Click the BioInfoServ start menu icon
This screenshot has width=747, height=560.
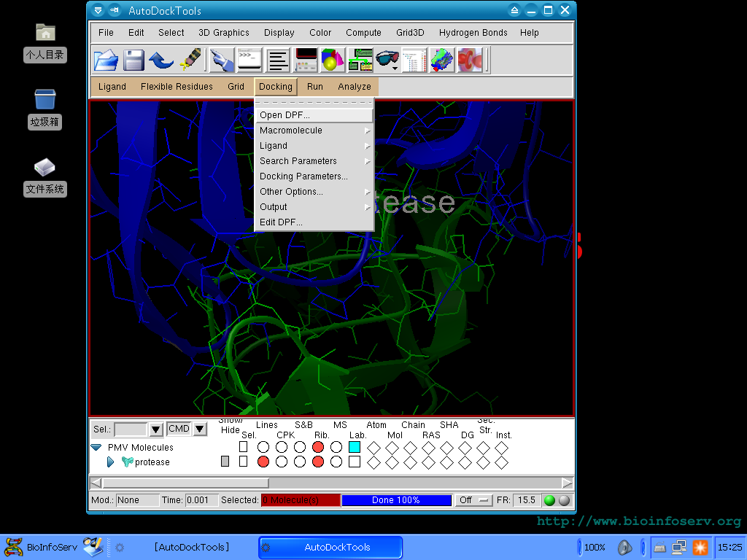[x=13, y=547]
